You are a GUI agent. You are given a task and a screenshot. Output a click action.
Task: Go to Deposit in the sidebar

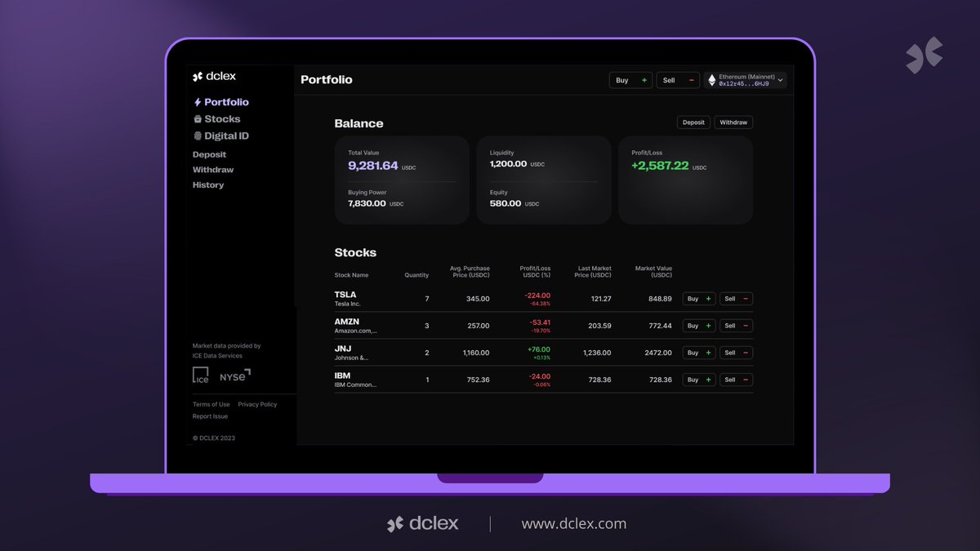coord(209,154)
